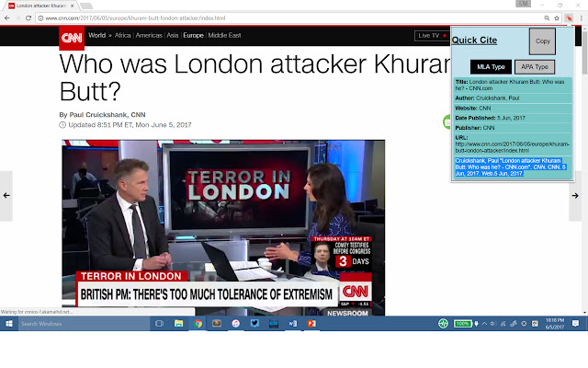Click the highlighted generated citation text
This screenshot has width=588, height=368.
tap(511, 167)
